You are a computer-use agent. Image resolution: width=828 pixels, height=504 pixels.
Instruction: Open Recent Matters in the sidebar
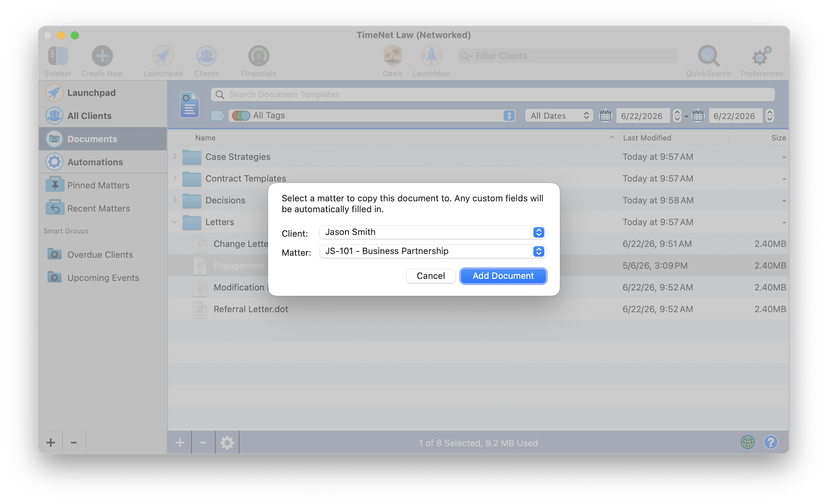pyautogui.click(x=102, y=208)
